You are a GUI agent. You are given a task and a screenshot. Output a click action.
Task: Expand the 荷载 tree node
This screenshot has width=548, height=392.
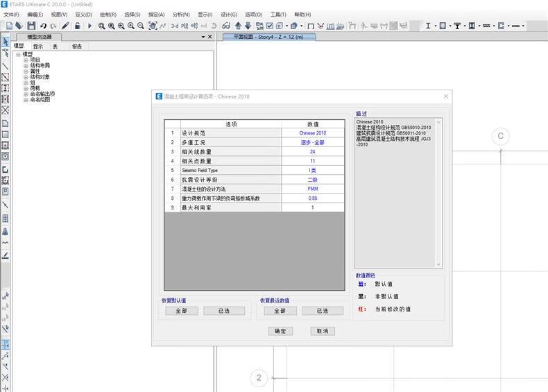click(26, 88)
